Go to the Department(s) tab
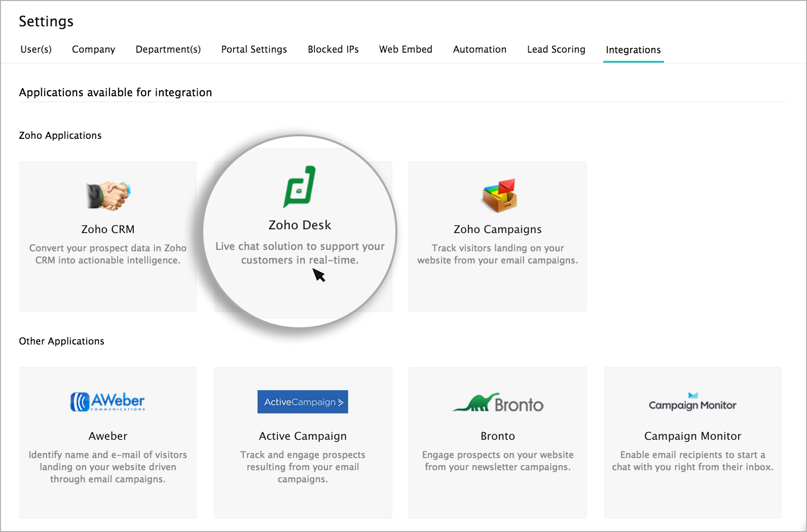This screenshot has height=532, width=807. click(168, 49)
